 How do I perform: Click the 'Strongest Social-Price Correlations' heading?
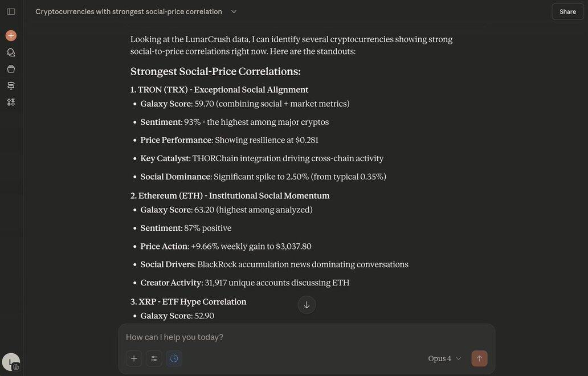(x=215, y=71)
